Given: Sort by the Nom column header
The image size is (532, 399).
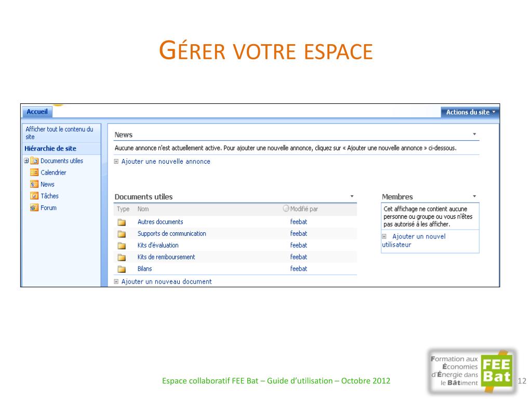Looking at the screenshot, I should click(143, 209).
